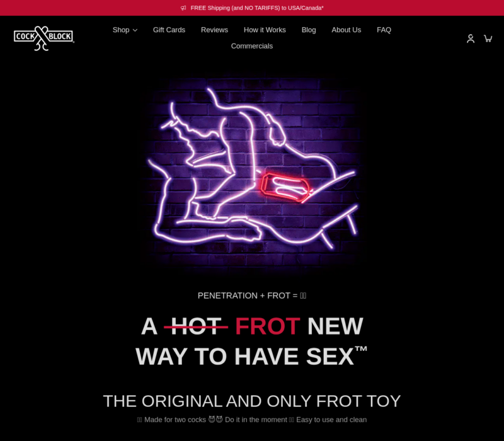Click the megaphone icon in the announcement bar

tap(183, 8)
